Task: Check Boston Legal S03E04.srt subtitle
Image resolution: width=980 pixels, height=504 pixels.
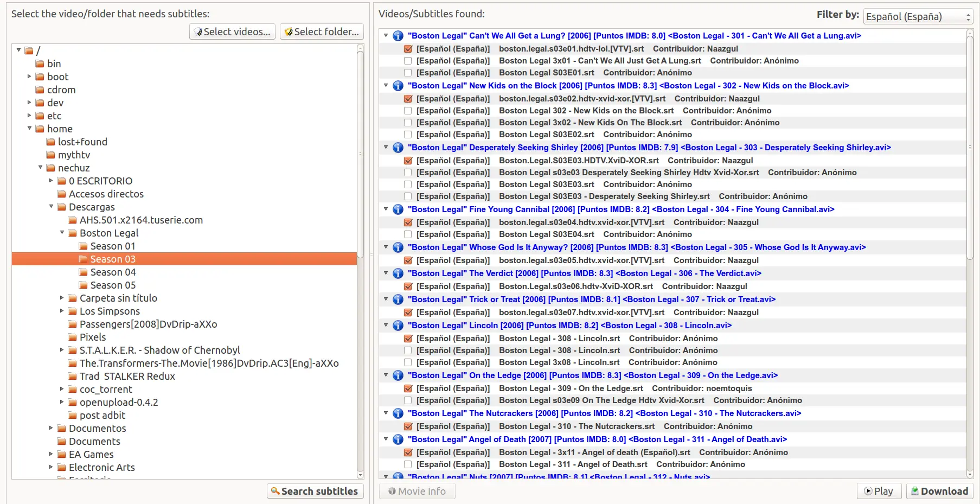Action: (408, 234)
